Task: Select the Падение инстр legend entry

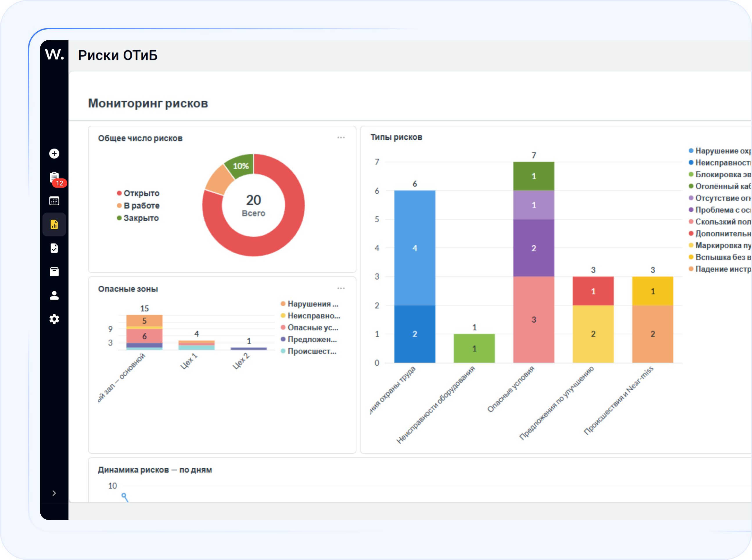Action: 720,269
